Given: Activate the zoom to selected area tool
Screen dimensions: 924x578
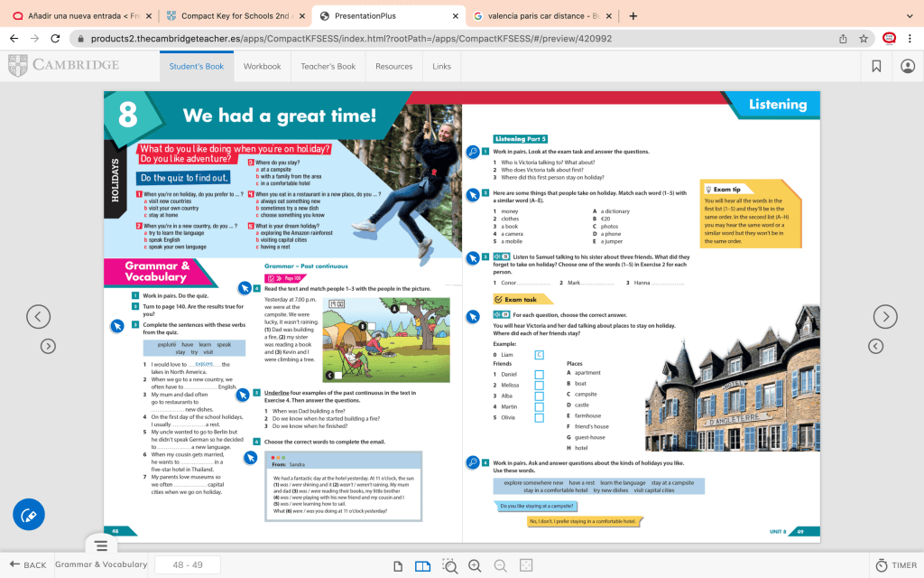Looking at the screenshot, I should (x=449, y=565).
